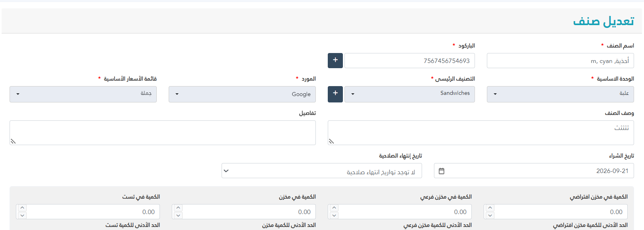Click quantity field الكمية في مخزن
Image resolution: width=644 pixels, height=230 pixels.
(244, 212)
